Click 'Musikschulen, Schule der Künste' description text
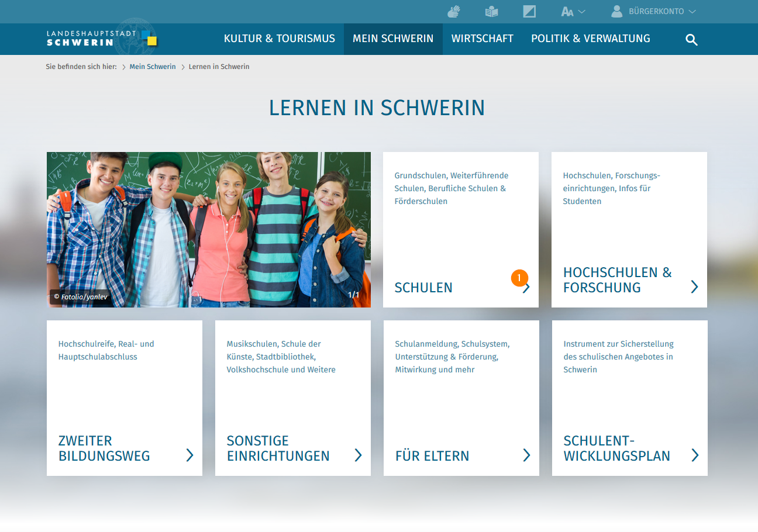Screen dimensions: 758x532 tap(281, 357)
